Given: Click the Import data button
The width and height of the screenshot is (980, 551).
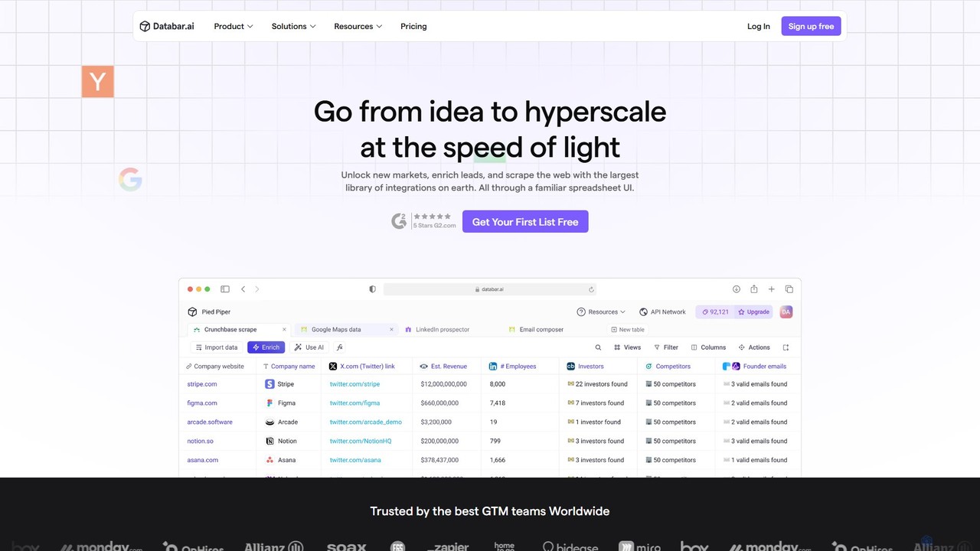Looking at the screenshot, I should tap(216, 347).
